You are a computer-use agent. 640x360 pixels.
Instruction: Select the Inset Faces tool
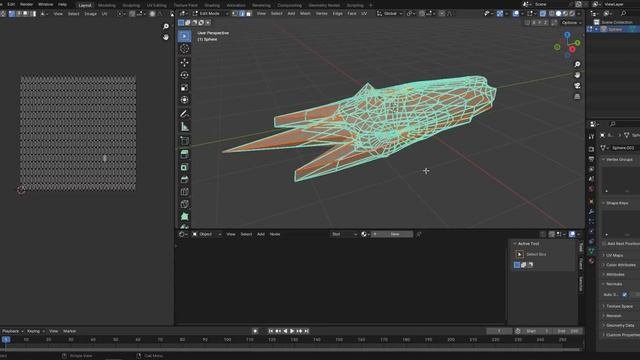(184, 167)
